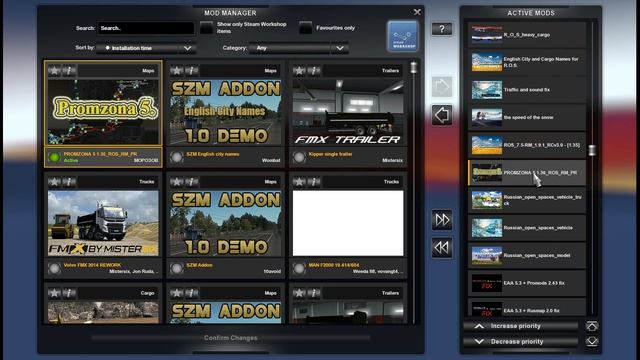Image resolution: width=640 pixels, height=360 pixels.
Task: Click Confirm Changes button
Action: (x=231, y=338)
